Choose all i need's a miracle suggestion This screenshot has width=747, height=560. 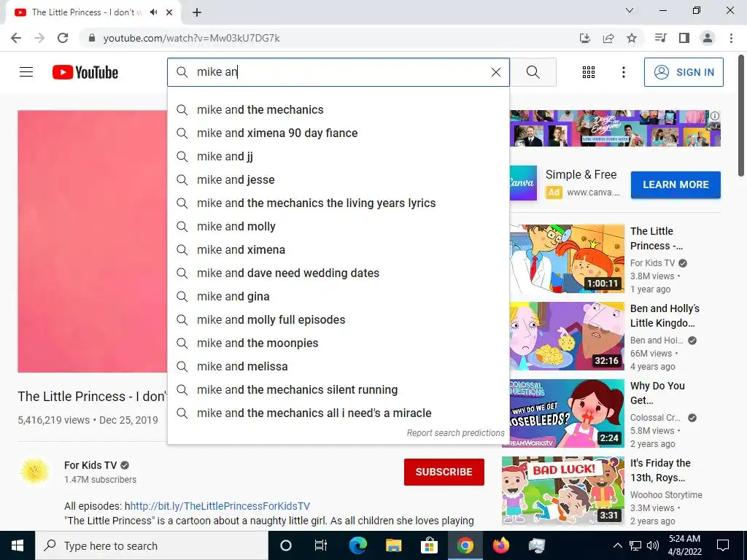point(338,413)
